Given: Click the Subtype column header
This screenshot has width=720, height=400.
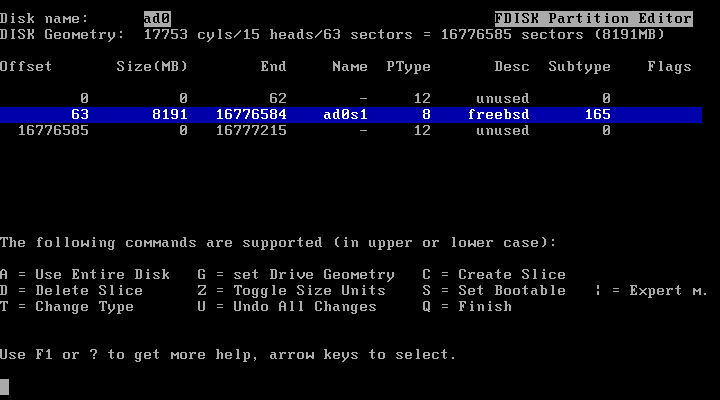Looking at the screenshot, I should (579, 67).
